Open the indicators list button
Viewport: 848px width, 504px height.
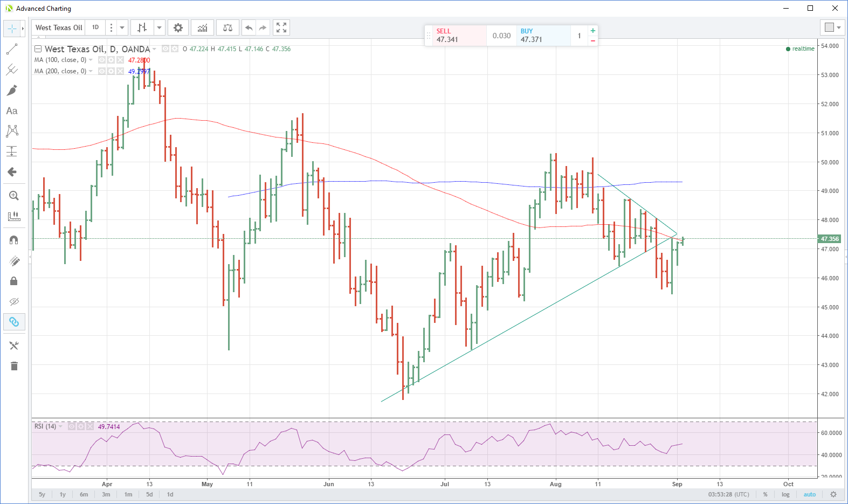203,27
